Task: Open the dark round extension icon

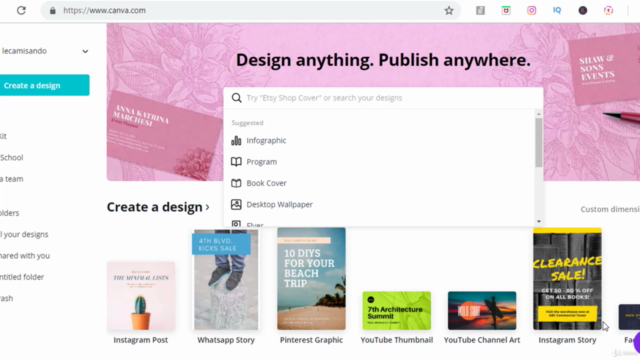Action: 583,11
